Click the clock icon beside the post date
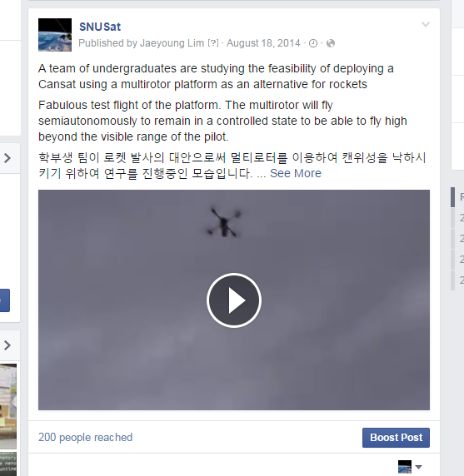This screenshot has width=464, height=476. pyautogui.click(x=313, y=43)
